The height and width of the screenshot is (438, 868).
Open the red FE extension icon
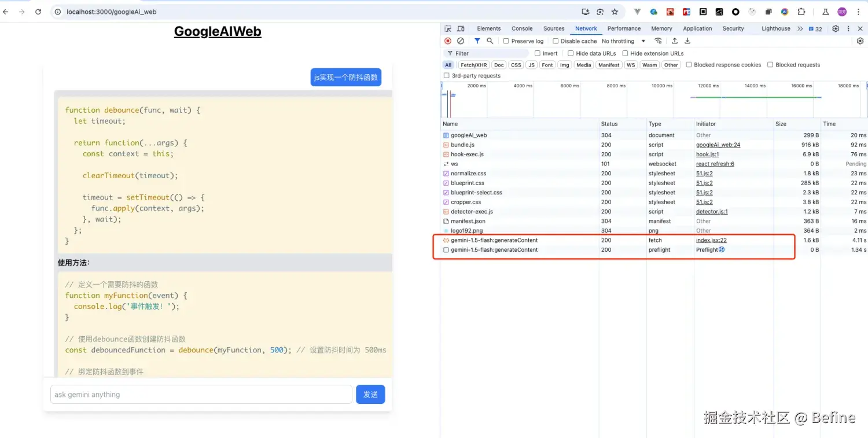[686, 12]
